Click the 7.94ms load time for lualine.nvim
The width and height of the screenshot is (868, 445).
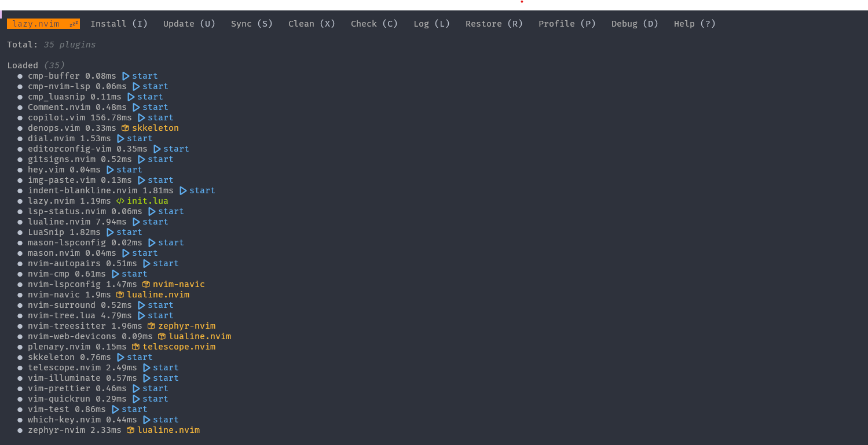[111, 222]
